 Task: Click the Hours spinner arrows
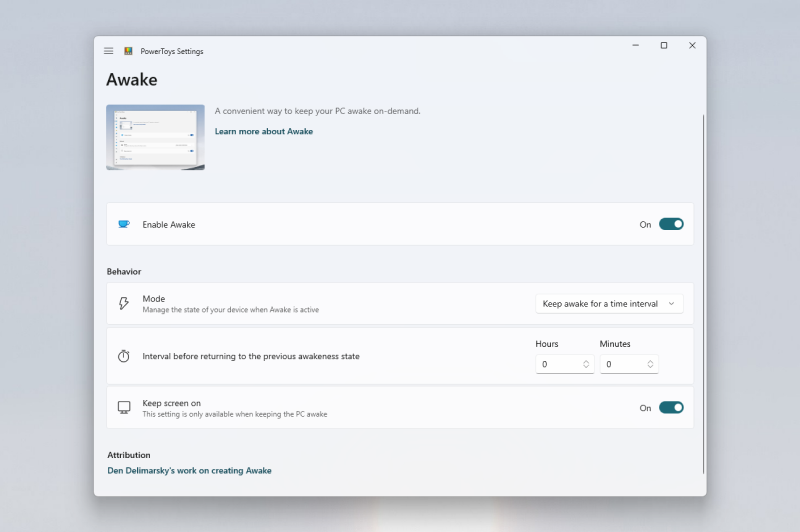[586, 364]
